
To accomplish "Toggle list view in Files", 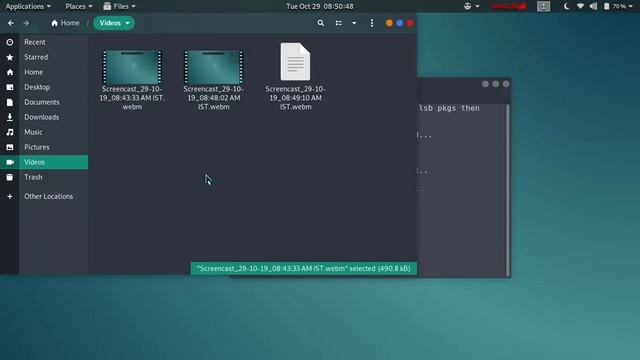I will (339, 23).
